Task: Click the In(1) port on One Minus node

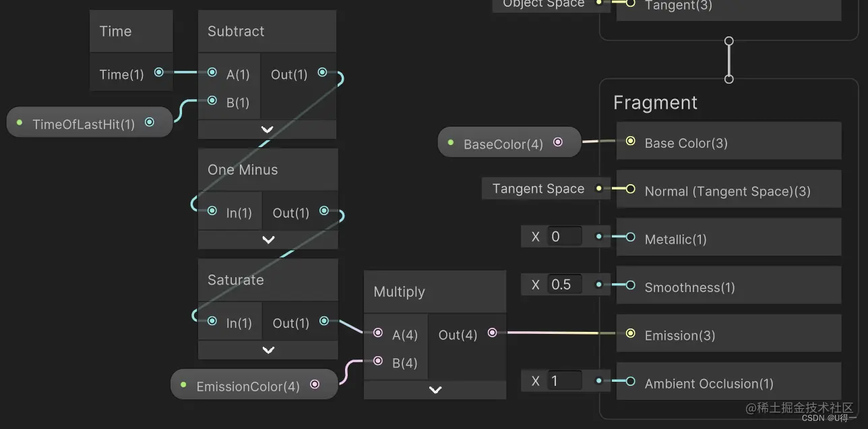Action: coord(212,210)
